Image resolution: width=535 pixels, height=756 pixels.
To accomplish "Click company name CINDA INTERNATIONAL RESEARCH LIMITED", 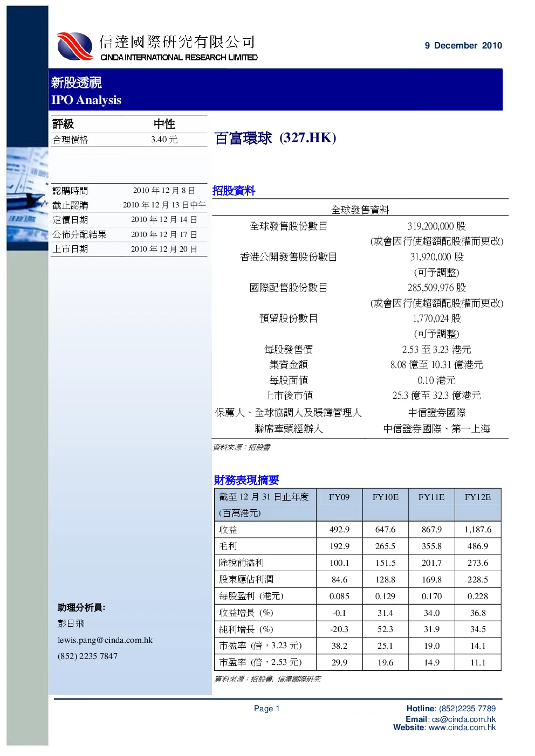I will pyautogui.click(x=179, y=58).
